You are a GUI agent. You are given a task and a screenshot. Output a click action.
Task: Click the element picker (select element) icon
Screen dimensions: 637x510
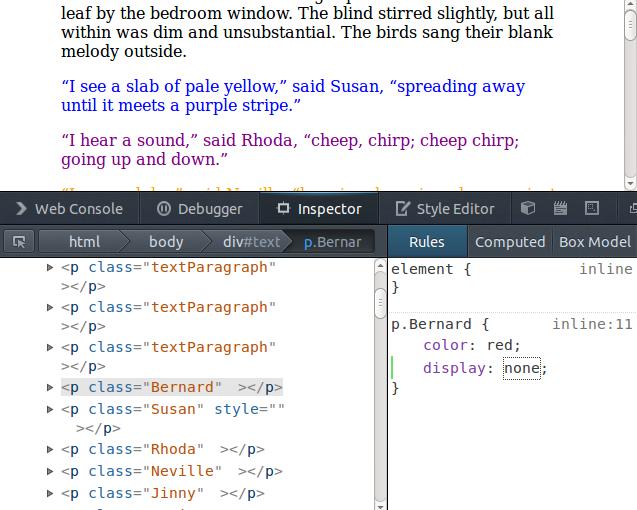pos(19,242)
